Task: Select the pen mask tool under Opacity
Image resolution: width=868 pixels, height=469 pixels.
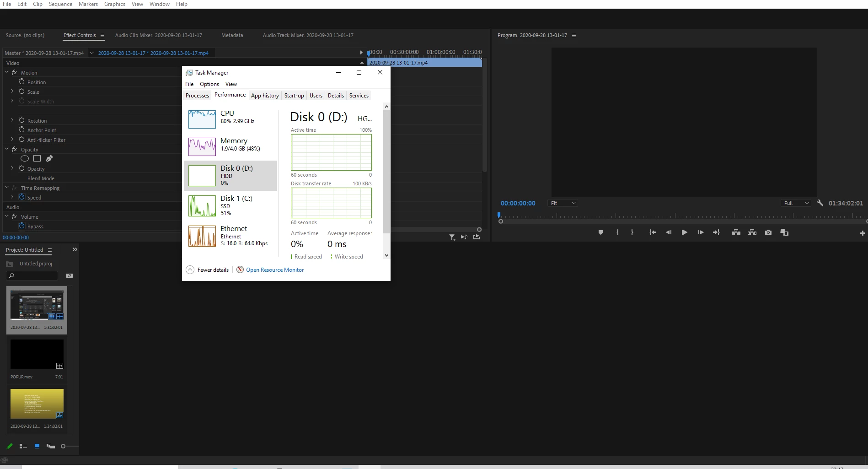Action: [x=49, y=158]
